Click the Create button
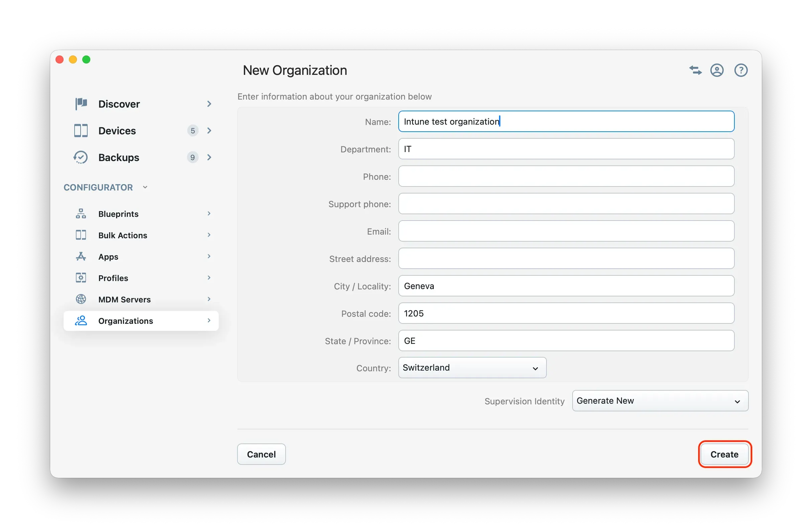 point(724,454)
